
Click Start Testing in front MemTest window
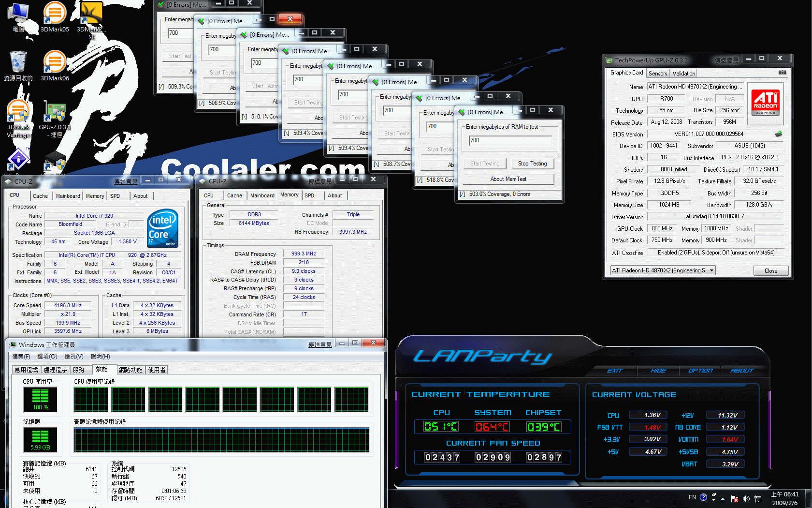tap(485, 164)
